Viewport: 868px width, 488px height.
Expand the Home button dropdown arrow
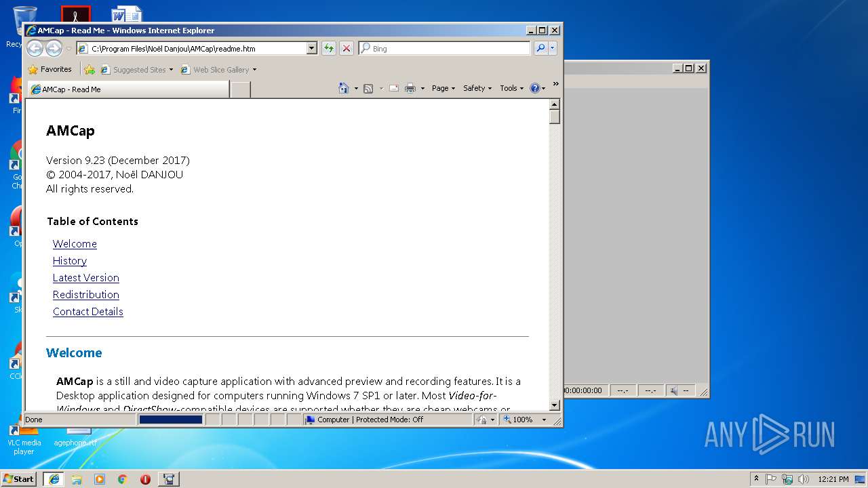coord(356,88)
